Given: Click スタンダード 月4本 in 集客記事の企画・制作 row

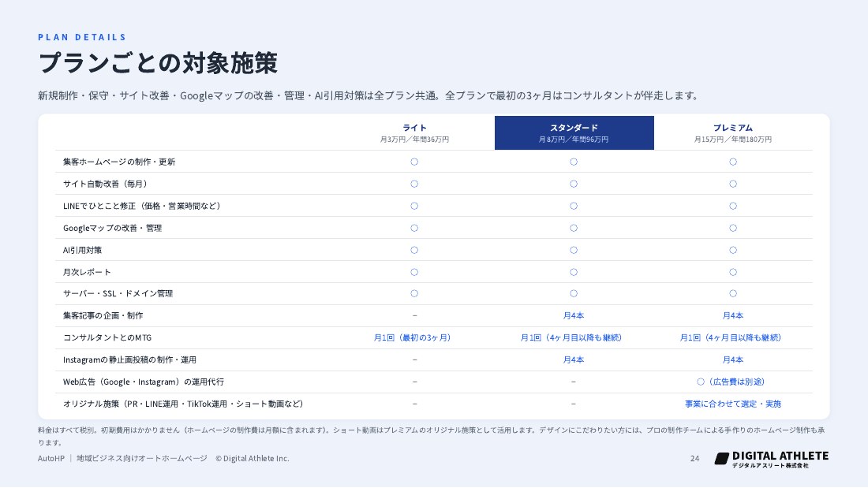Looking at the screenshot, I should pos(574,315).
